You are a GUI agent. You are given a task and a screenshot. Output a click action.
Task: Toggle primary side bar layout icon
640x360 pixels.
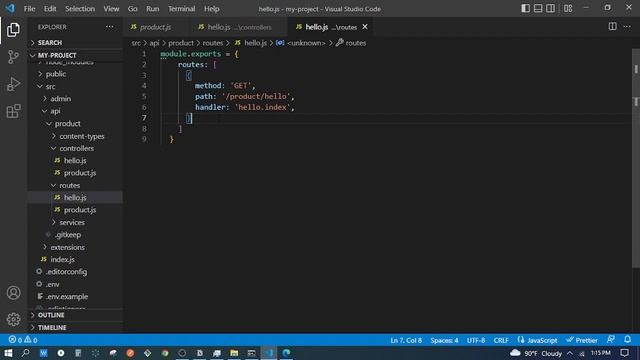pyautogui.click(x=526, y=8)
